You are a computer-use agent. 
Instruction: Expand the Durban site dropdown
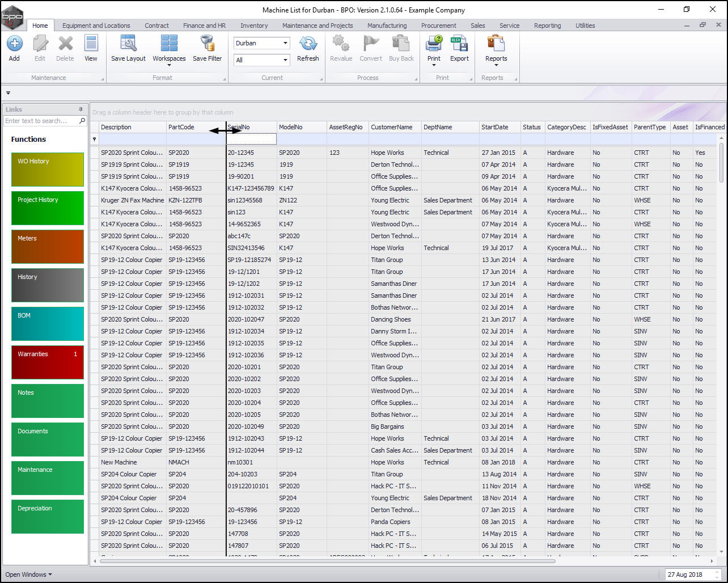(285, 43)
